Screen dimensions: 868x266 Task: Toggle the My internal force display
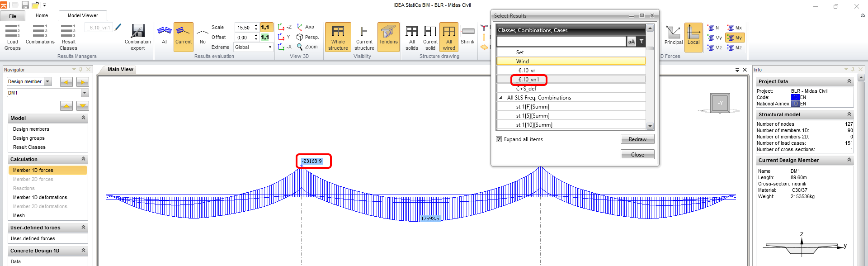click(x=735, y=38)
